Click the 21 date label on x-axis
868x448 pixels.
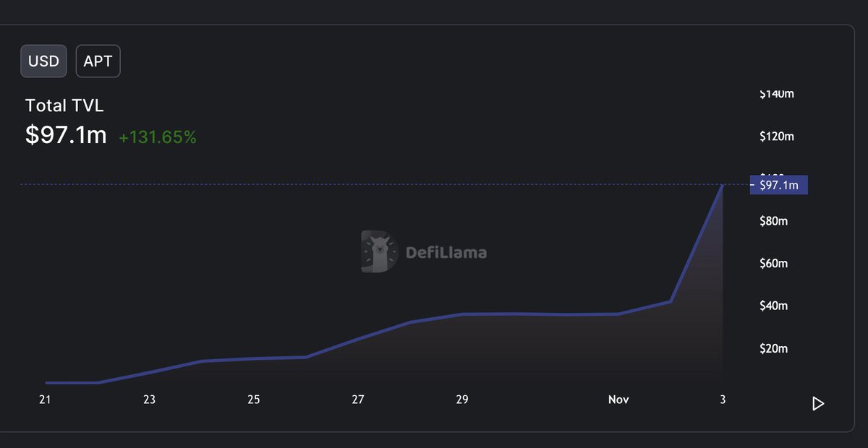pyautogui.click(x=45, y=400)
